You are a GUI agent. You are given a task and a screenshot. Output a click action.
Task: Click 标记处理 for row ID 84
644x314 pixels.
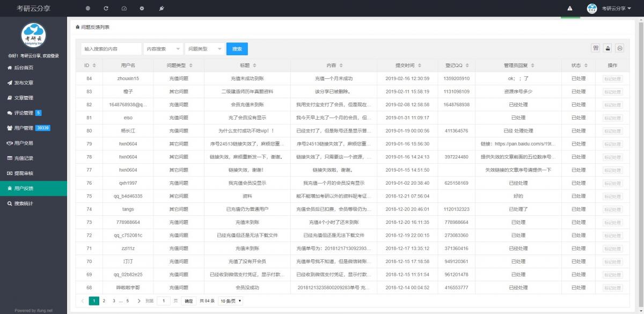[x=612, y=78]
